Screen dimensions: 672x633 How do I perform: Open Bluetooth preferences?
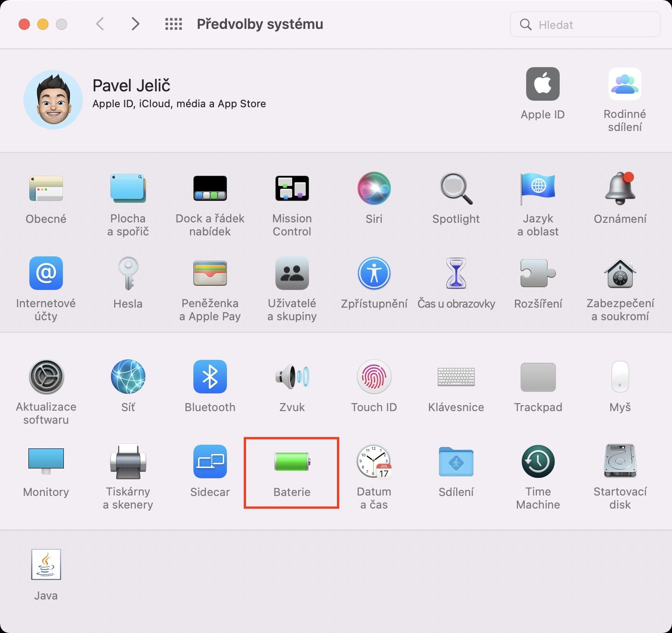210,377
